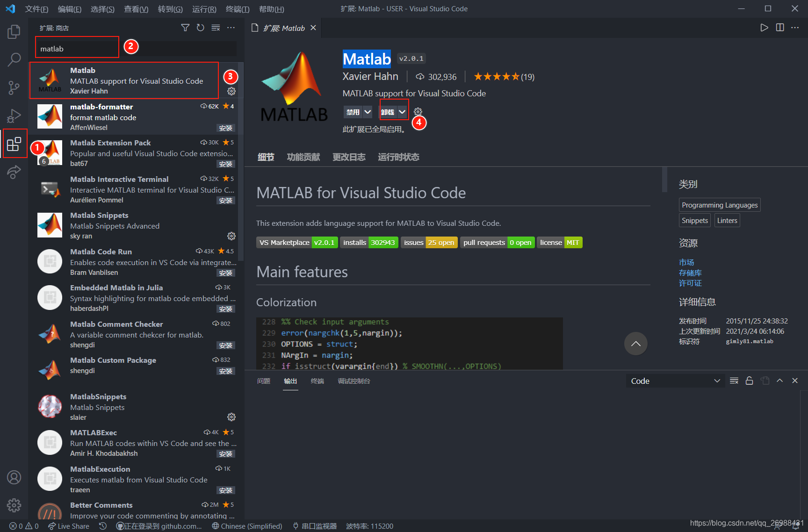Viewport: 808px width, 532px height.
Task: Split the editor to the right
Action: (x=780, y=28)
